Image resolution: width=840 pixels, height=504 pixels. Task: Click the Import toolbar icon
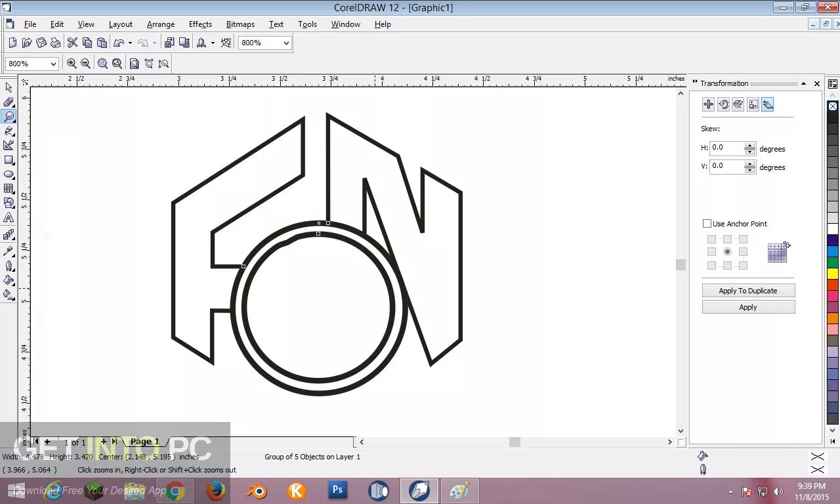point(169,43)
